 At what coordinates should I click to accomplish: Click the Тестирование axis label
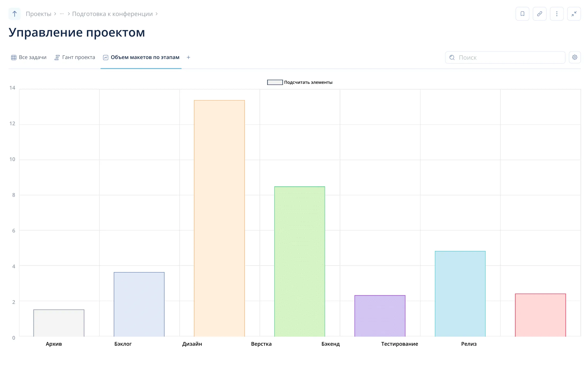pos(400,344)
